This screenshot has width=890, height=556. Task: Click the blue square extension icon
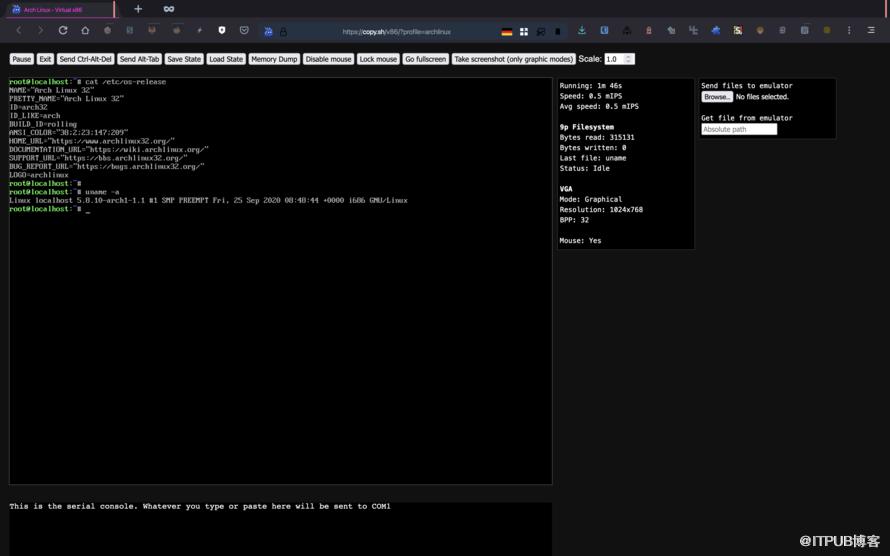(x=604, y=31)
